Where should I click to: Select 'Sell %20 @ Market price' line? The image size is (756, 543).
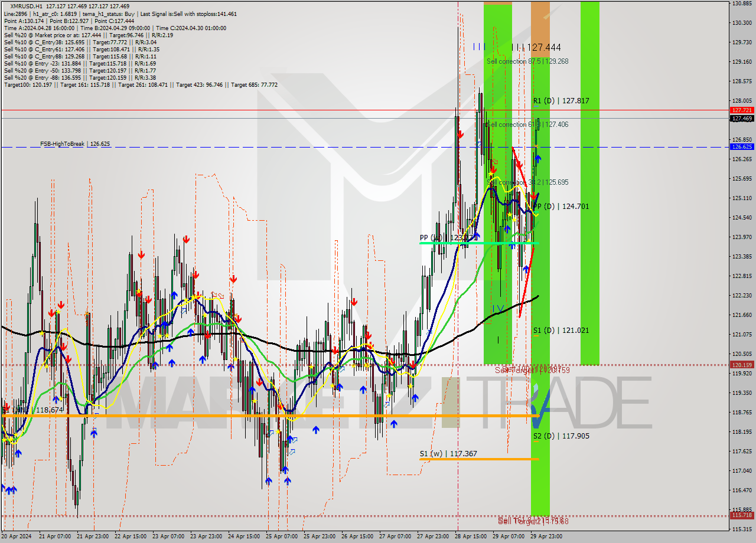pos(89,35)
